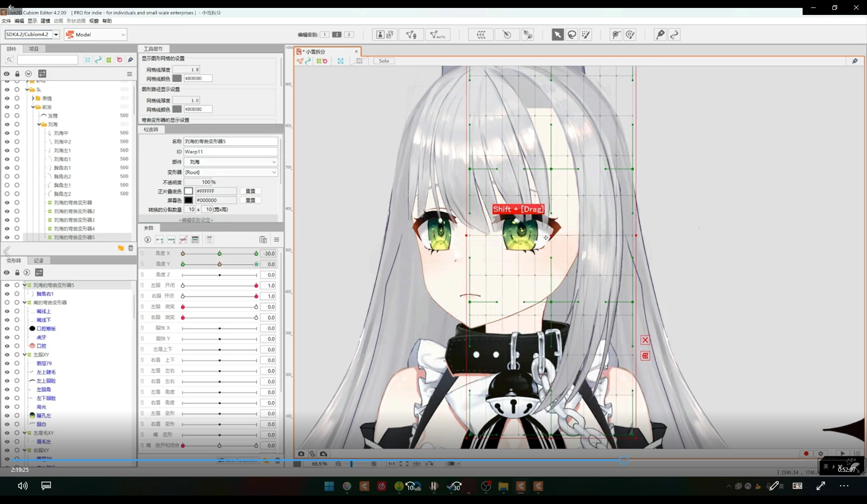Toggle visibility of 口腔蒙版 in deformer list
The width and height of the screenshot is (867, 504).
click(7, 329)
